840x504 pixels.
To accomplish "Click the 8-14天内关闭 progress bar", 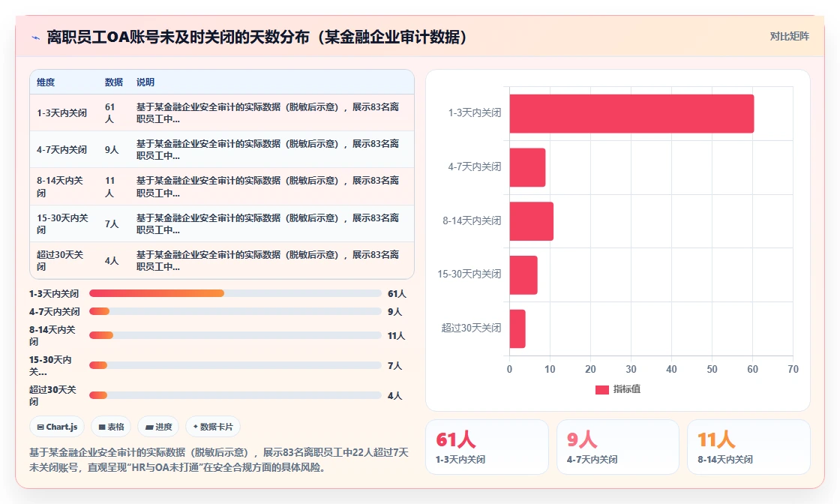I will coord(235,335).
